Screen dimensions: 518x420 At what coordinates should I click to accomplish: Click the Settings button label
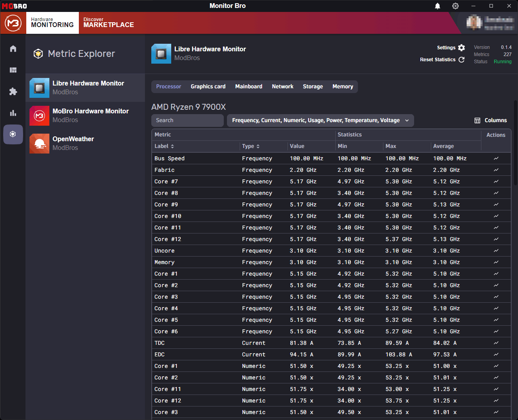pyautogui.click(x=446, y=48)
